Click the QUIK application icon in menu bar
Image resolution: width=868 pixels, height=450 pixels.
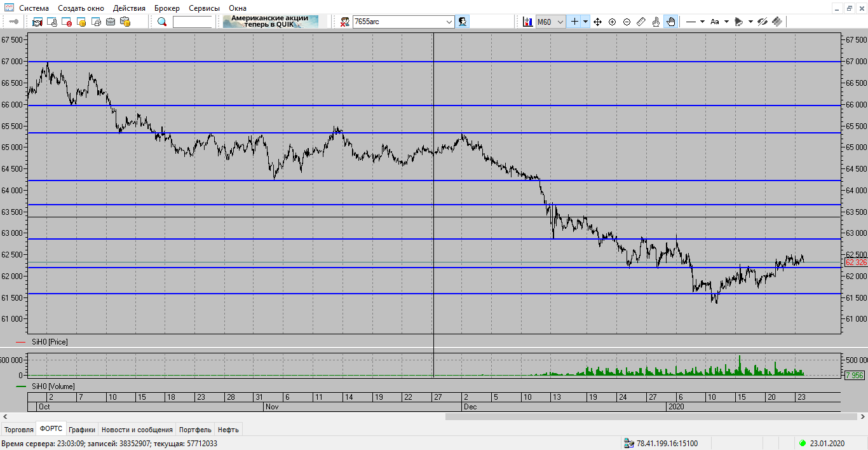pyautogui.click(x=9, y=8)
